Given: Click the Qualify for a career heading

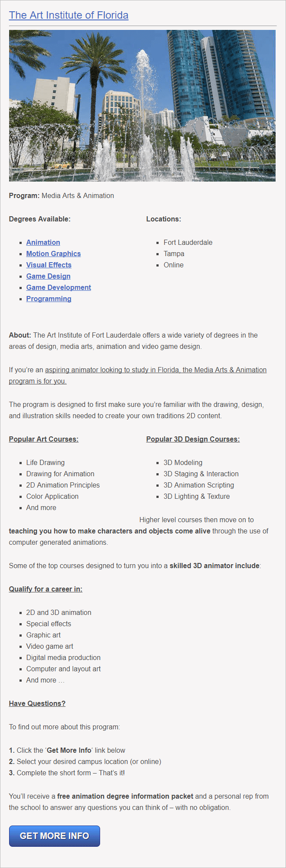Looking at the screenshot, I should pos(45,589).
